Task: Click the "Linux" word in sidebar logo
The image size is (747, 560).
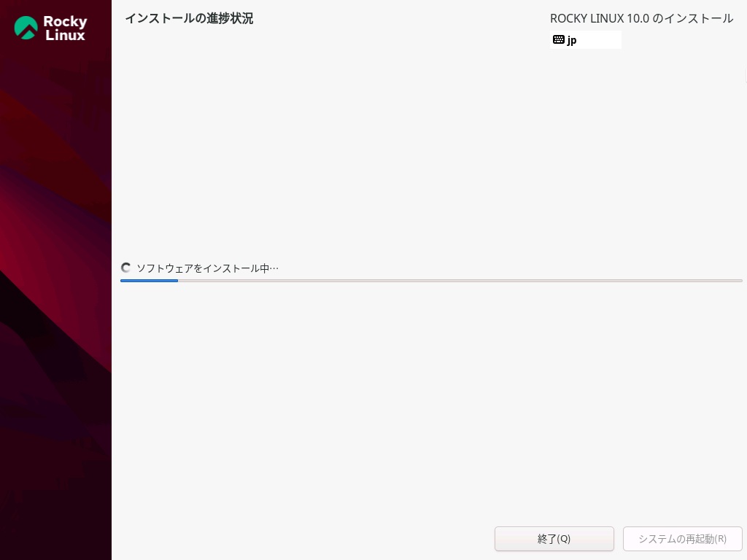Action: pos(65,35)
